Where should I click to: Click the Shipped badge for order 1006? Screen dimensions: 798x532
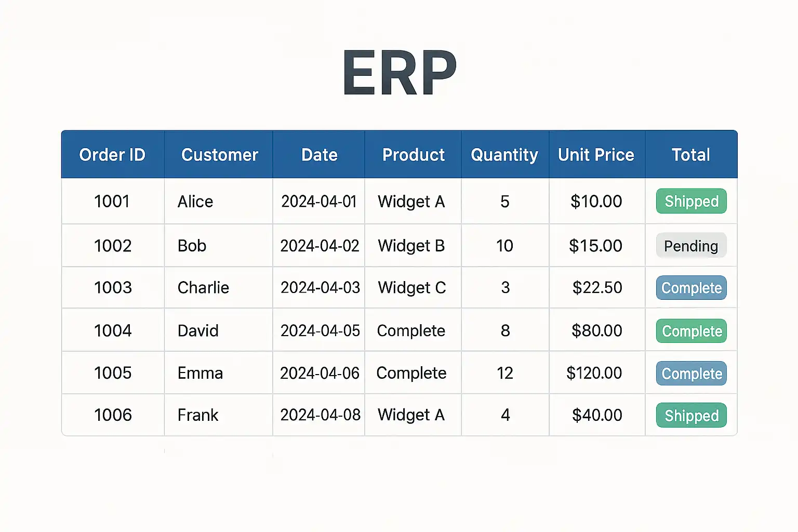[x=691, y=416]
